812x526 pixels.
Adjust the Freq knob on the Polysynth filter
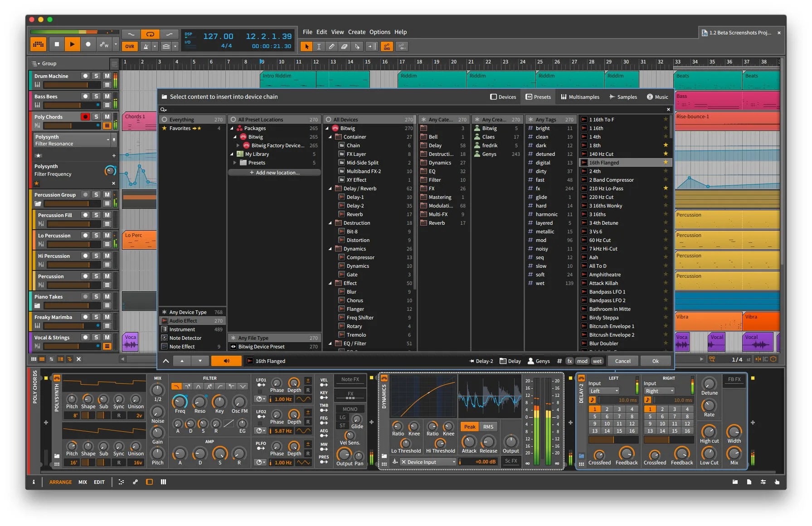179,401
